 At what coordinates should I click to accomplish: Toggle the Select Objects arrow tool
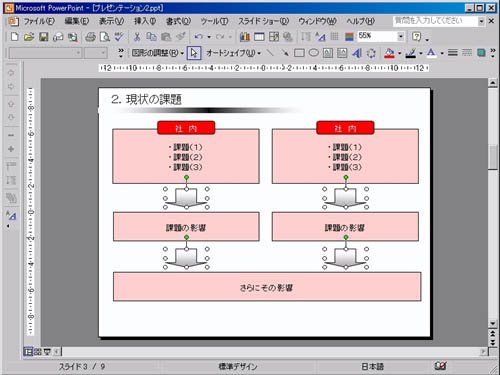(x=194, y=53)
